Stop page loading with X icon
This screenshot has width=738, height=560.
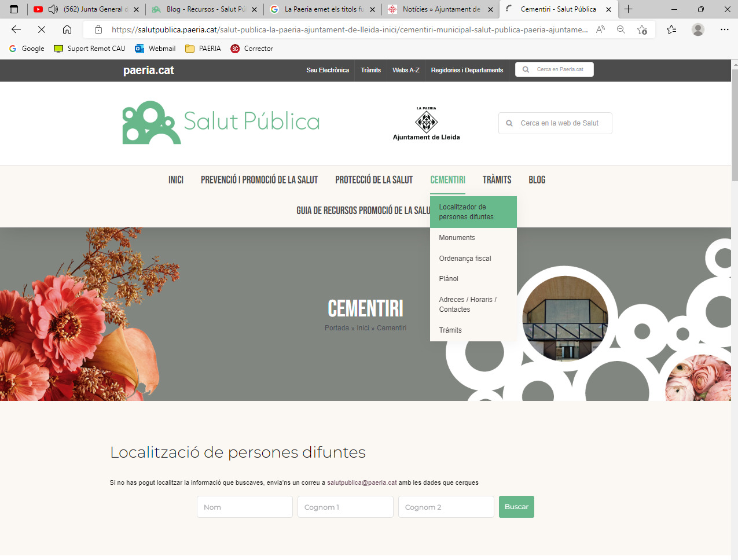[x=42, y=30]
